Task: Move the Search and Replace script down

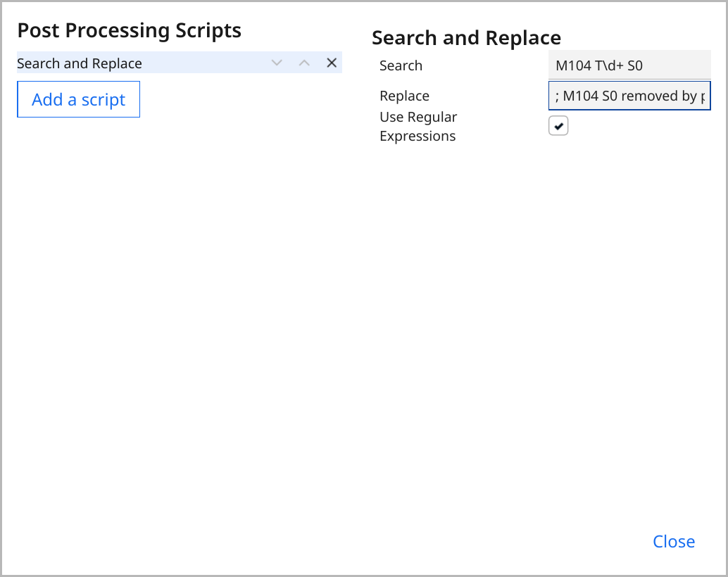Action: tap(277, 63)
